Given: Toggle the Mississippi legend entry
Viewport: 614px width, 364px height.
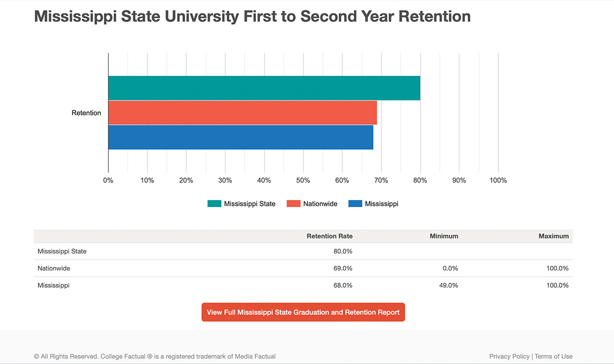Looking at the screenshot, I should (x=374, y=203).
